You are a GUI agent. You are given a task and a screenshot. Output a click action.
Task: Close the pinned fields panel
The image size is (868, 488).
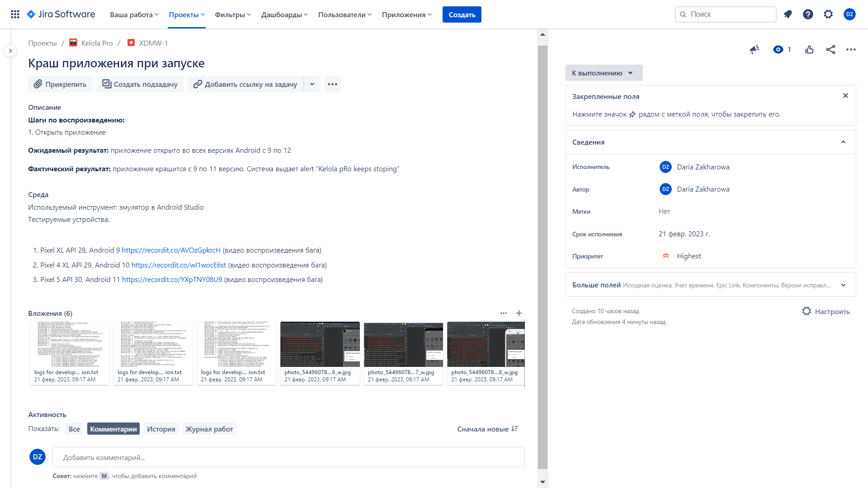point(845,96)
